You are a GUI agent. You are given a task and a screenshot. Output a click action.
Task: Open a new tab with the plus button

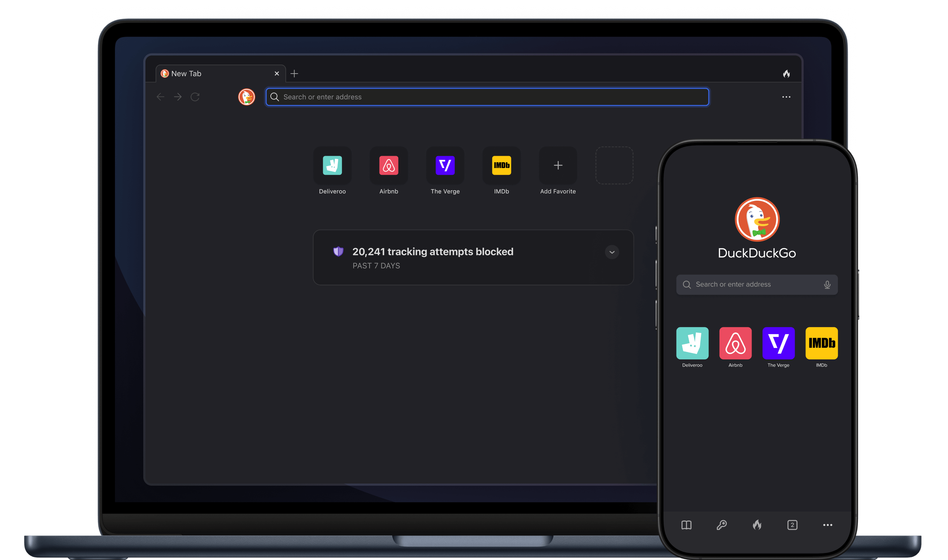pos(294,74)
